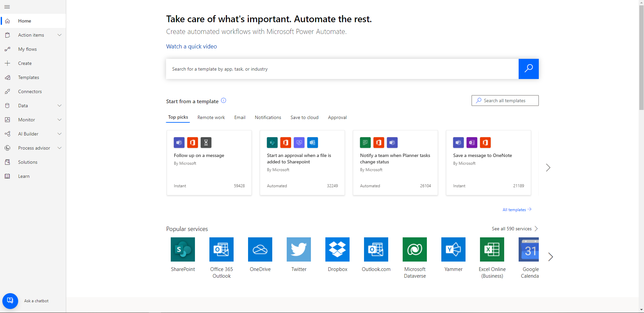644x313 pixels.
Task: Select the OneDrive service icon
Action: (x=260, y=249)
